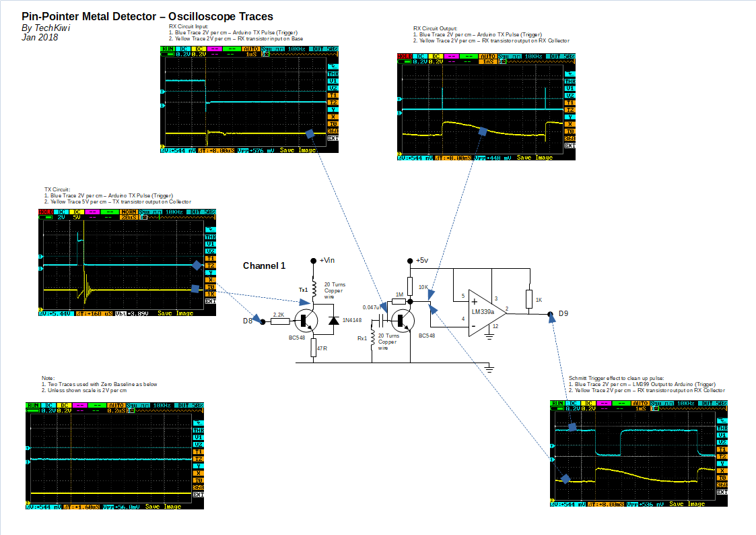
Task: Select the trigger slope icon atop RX Input scope sidebar
Action: tap(333, 67)
